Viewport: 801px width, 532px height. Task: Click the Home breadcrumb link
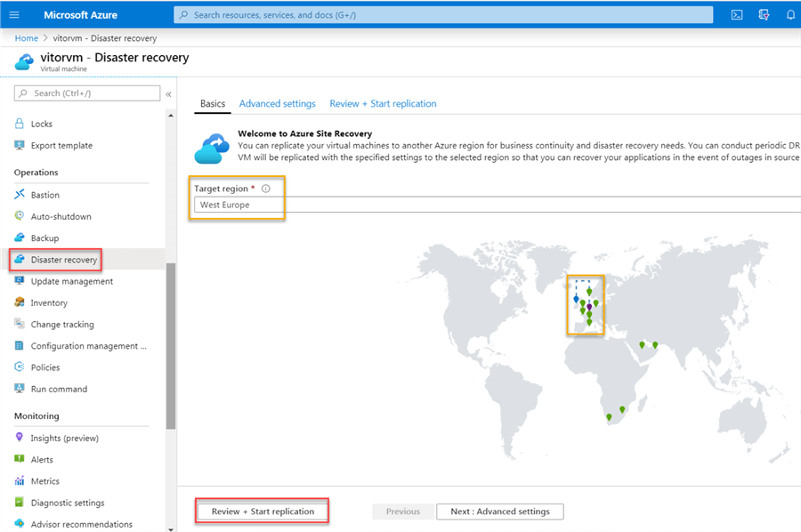pyautogui.click(x=26, y=38)
